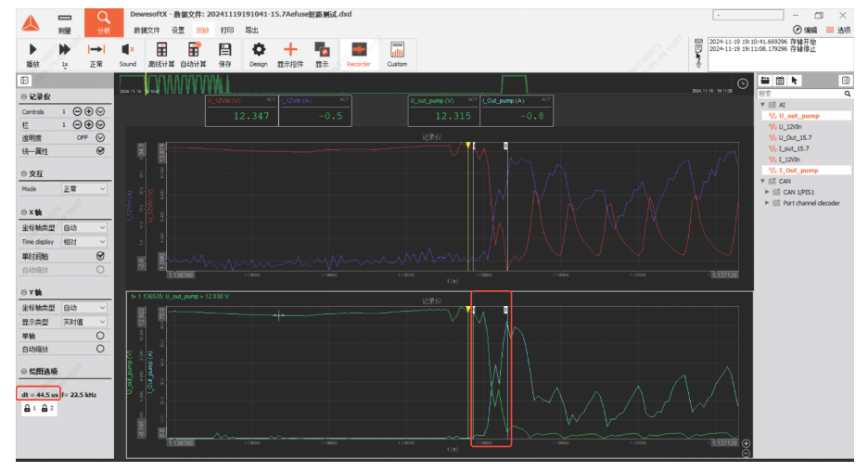Open the 透明度 OFF dropdown arrow

pyautogui.click(x=100, y=138)
